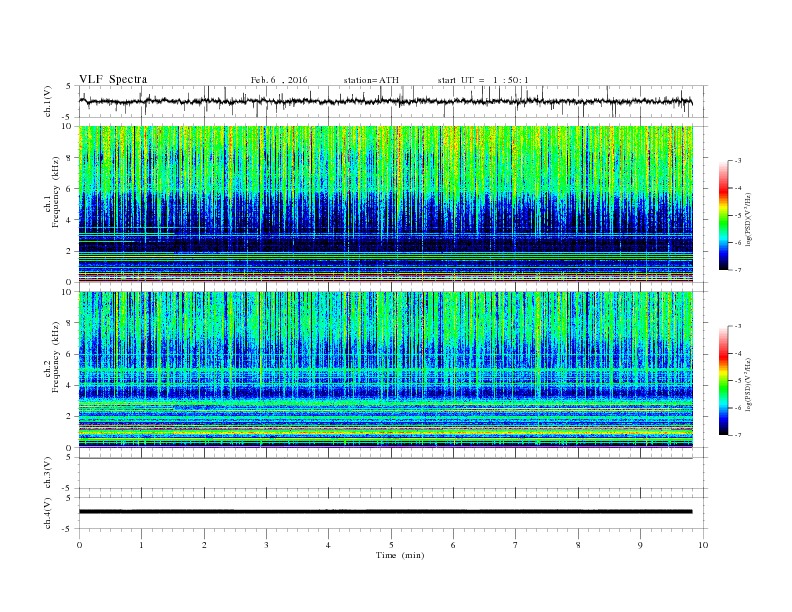This screenshot has height=612, width=792.
Task: Select the "Feb. 6 , 2016" date text
Action: (279, 80)
